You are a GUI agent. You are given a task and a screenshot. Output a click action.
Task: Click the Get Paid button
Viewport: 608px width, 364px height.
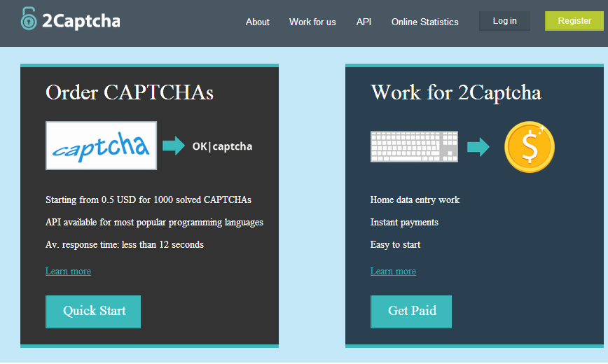point(411,311)
